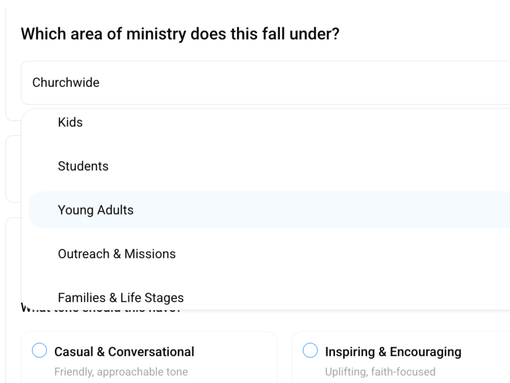Screen dimensions: 510x383
Task: Click the Inspiring & Encouraging label text
Action: (x=393, y=352)
